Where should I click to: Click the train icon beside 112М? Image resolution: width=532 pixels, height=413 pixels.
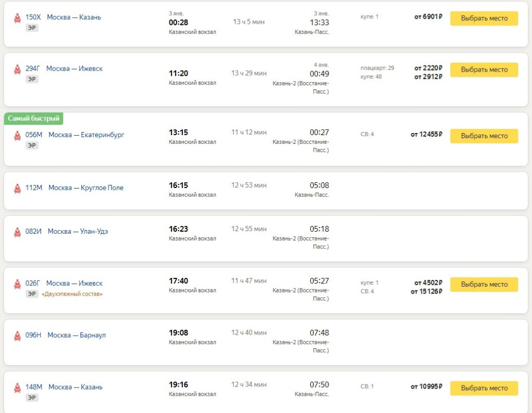[x=18, y=188]
